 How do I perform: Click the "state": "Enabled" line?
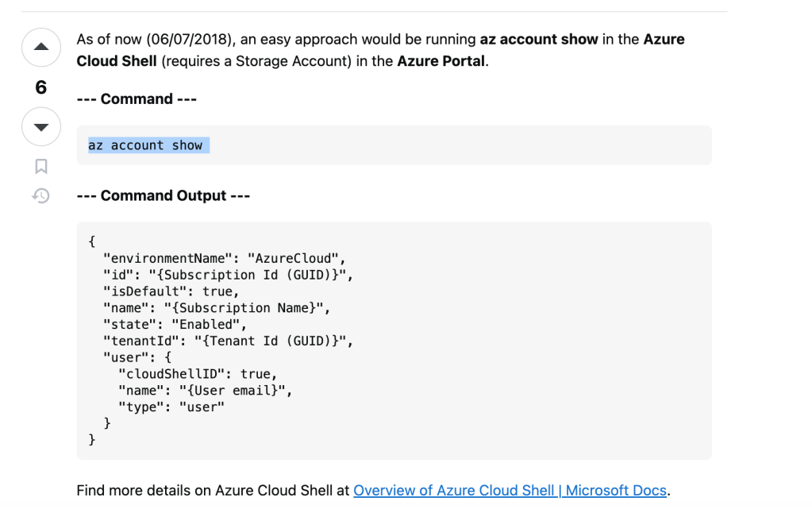[x=175, y=325]
